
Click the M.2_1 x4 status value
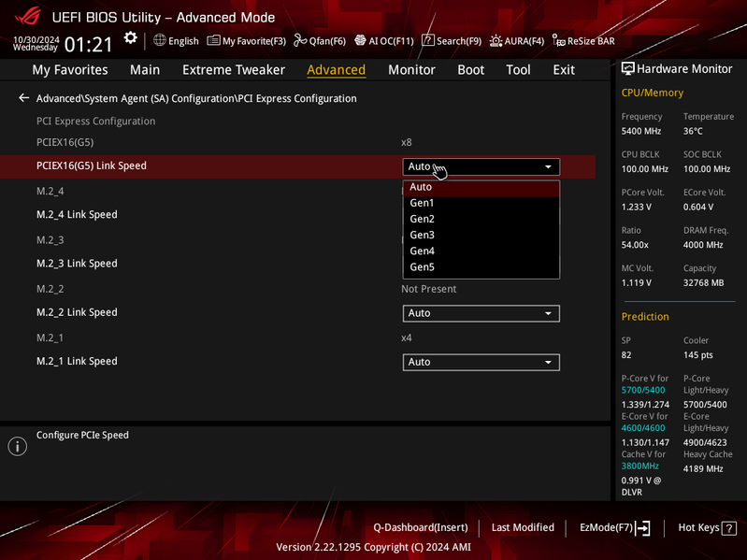tap(407, 338)
